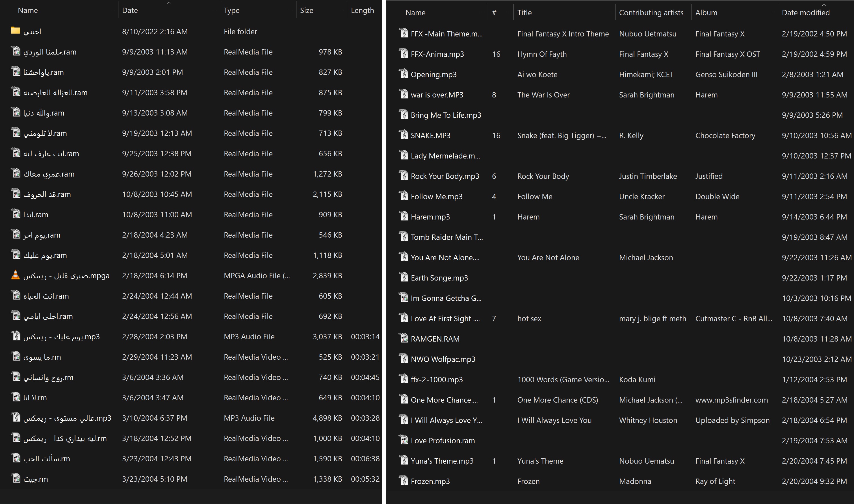This screenshot has height=504, width=854.
Task: Select the VLC cone icon of the .mpga file
Action: pos(15,275)
